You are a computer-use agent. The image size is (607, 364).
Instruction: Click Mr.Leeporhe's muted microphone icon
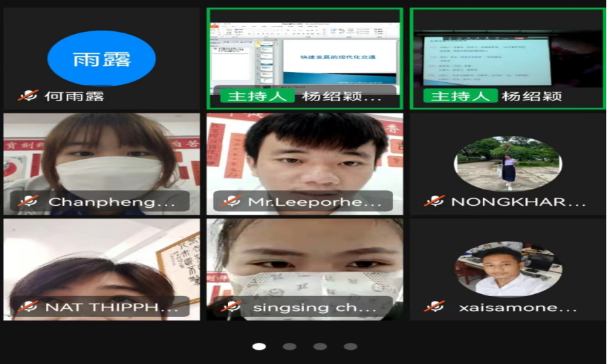coord(231,202)
